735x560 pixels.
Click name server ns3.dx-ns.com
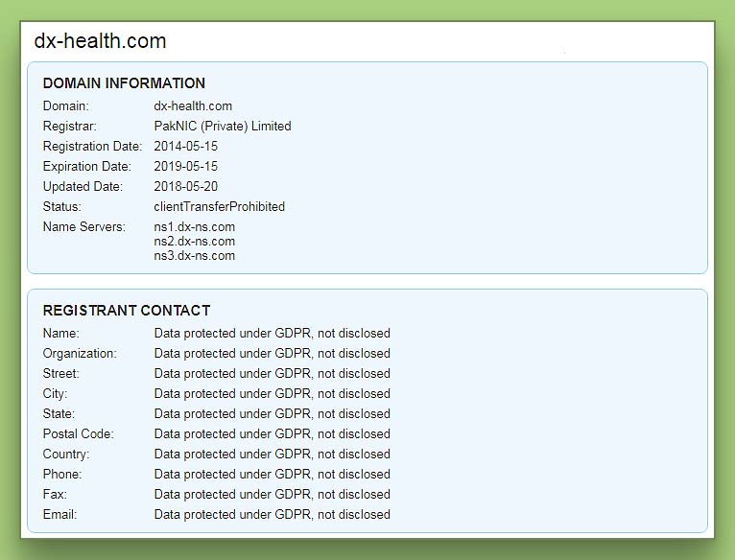[194, 256]
